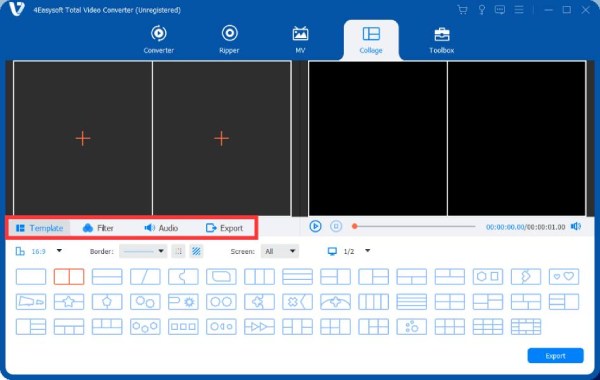Add video to left collage cell
This screenshot has width=600, height=380.
tap(83, 138)
